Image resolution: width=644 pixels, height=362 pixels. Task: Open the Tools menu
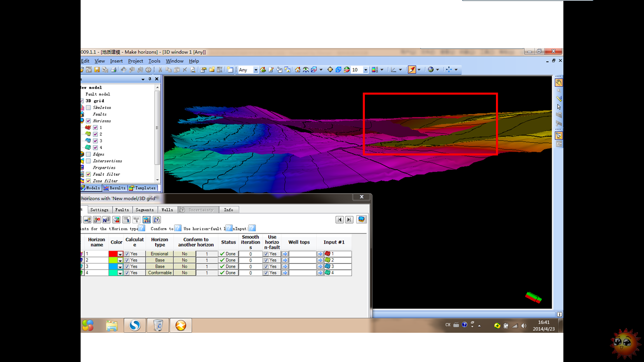tap(155, 61)
